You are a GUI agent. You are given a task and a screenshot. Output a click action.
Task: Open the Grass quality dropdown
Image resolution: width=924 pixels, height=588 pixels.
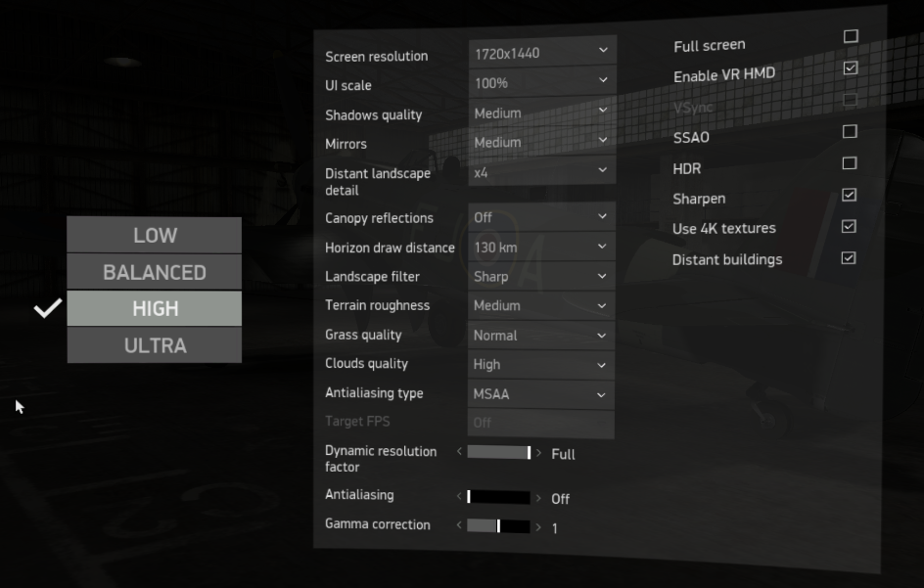541,336
